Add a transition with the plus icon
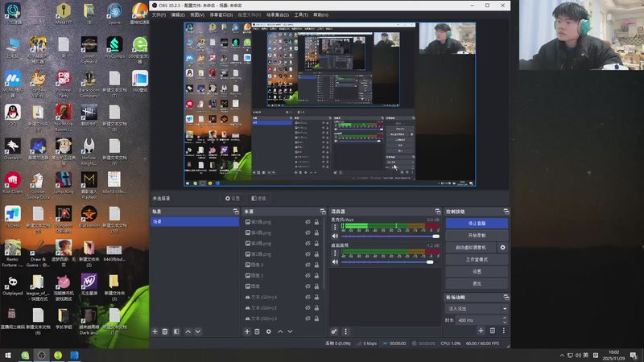Viewport: 644px width, 362px height. [481, 331]
